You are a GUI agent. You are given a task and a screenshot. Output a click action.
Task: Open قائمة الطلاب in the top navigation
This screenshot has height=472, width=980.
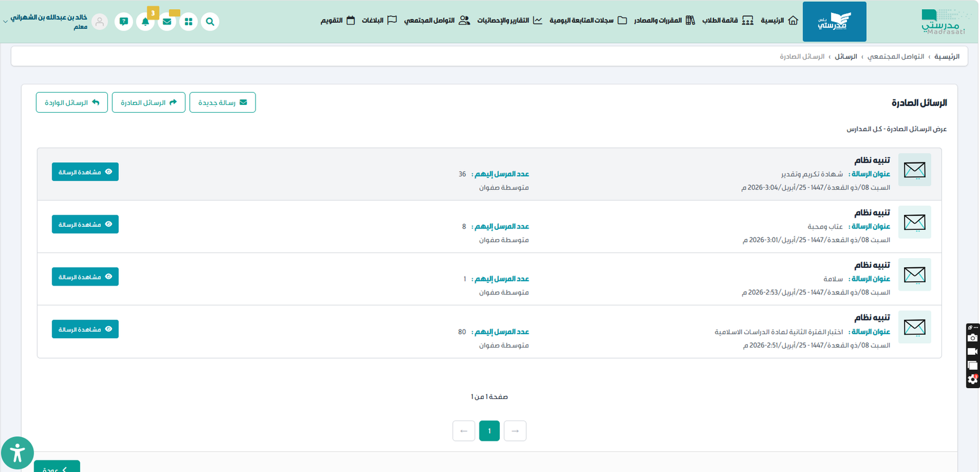728,20
